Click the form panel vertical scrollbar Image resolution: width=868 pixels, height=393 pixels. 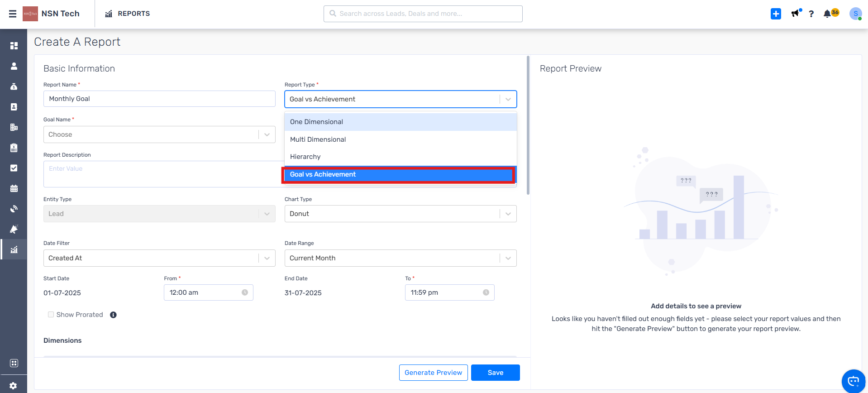click(x=528, y=125)
